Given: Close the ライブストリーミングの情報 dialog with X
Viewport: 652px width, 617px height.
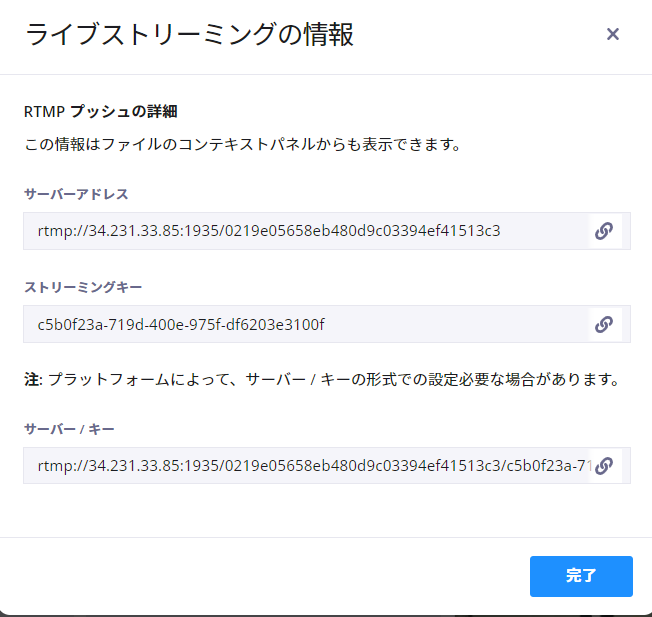Looking at the screenshot, I should [613, 34].
